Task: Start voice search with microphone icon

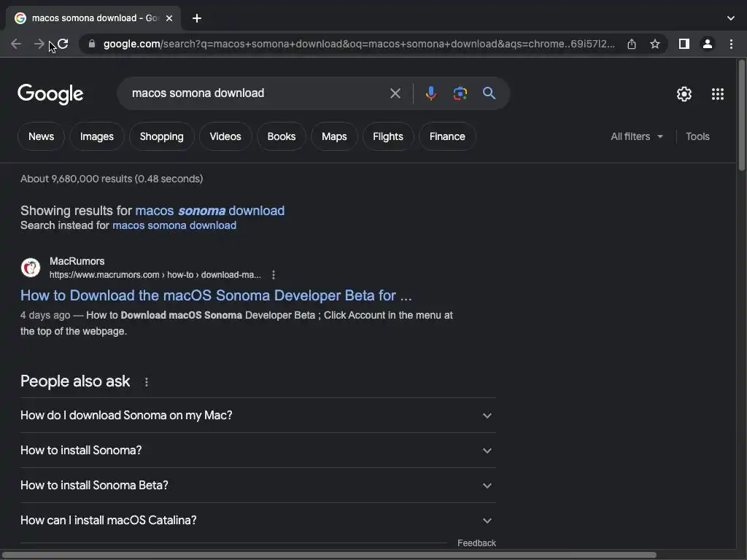Action: click(x=430, y=93)
